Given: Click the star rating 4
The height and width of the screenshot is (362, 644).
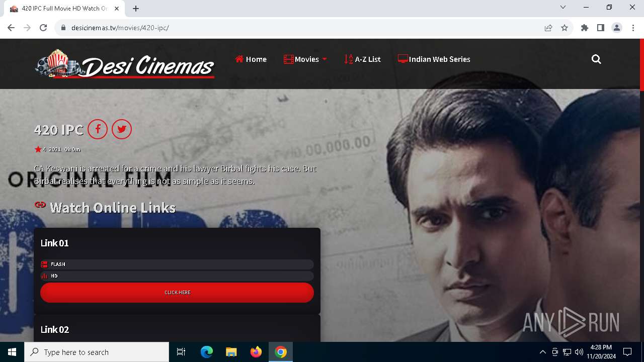Looking at the screenshot, I should click(40, 149).
